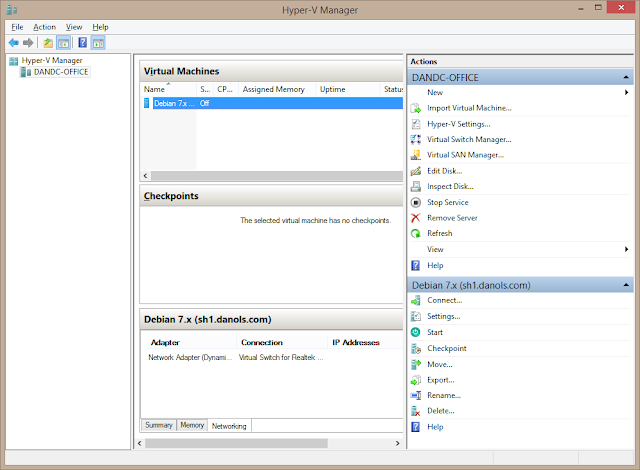Click the IP Addresses column header
Viewport: 640px width, 470px height.
365,343
